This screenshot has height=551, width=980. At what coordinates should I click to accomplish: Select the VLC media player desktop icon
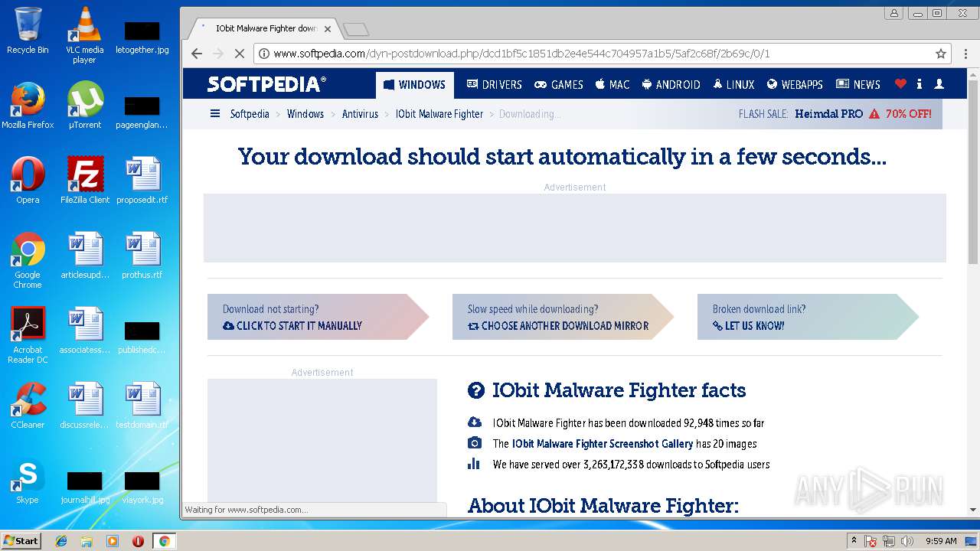84,34
